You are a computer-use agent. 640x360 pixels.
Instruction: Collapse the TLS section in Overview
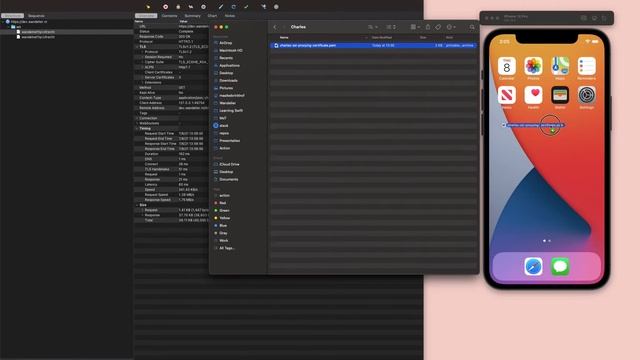[x=137, y=47]
